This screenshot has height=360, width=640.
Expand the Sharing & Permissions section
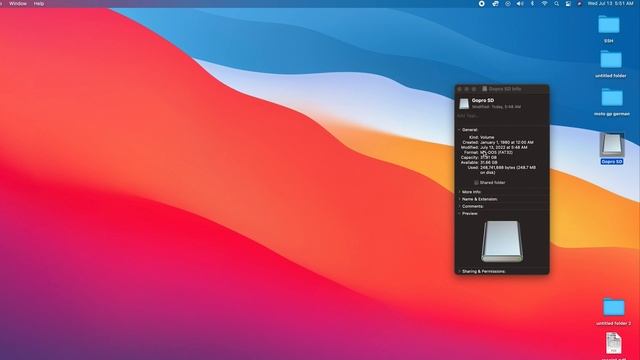tap(459, 271)
